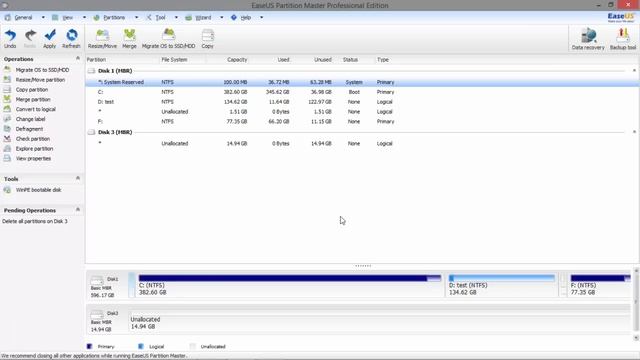
Task: Open the Wizard menu
Action: pyautogui.click(x=203, y=18)
